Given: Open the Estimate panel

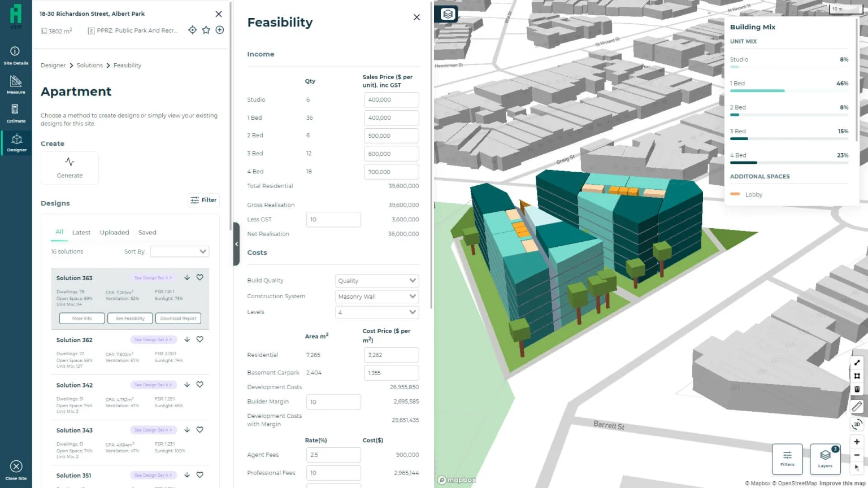Looking at the screenshot, I should (x=16, y=113).
